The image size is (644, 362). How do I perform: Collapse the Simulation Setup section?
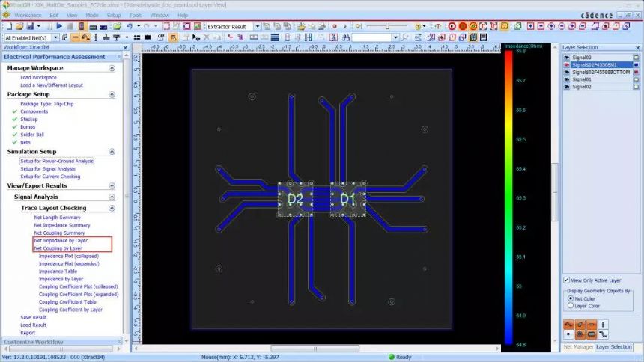(x=112, y=151)
